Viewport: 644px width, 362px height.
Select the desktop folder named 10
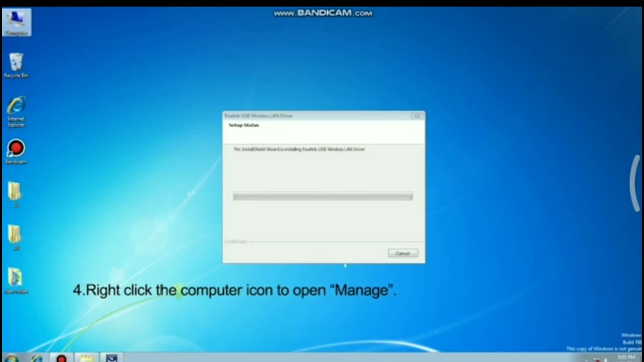tap(15, 237)
